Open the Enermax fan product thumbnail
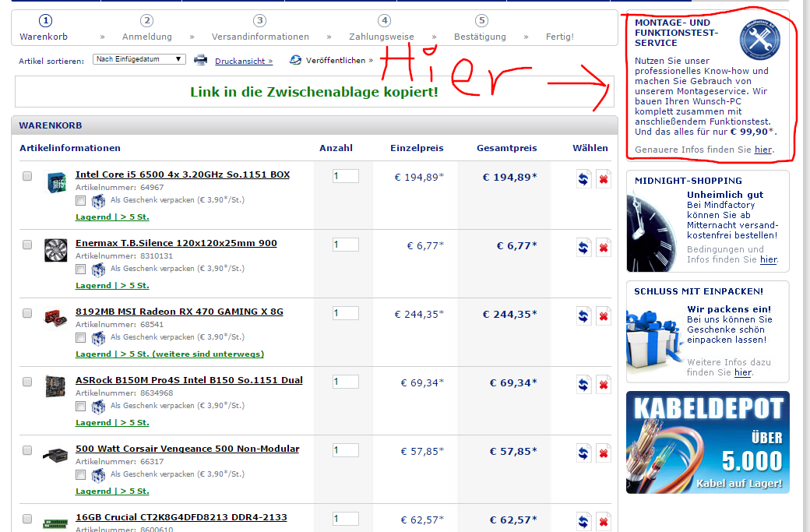The height and width of the screenshot is (532, 810). point(56,250)
